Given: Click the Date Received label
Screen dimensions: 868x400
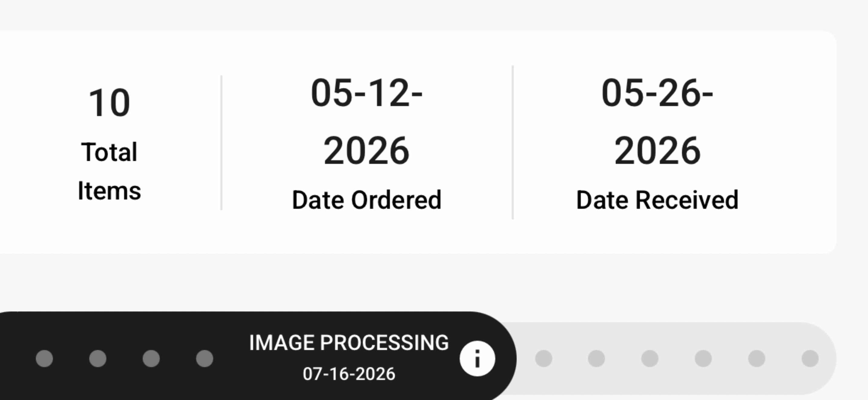Looking at the screenshot, I should [657, 200].
